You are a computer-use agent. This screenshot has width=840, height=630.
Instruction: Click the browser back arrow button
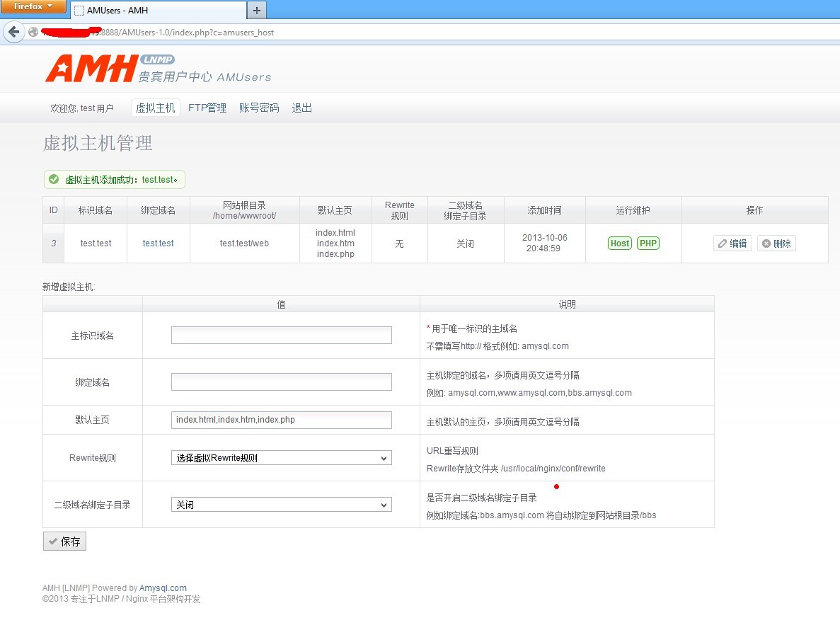pyautogui.click(x=13, y=32)
